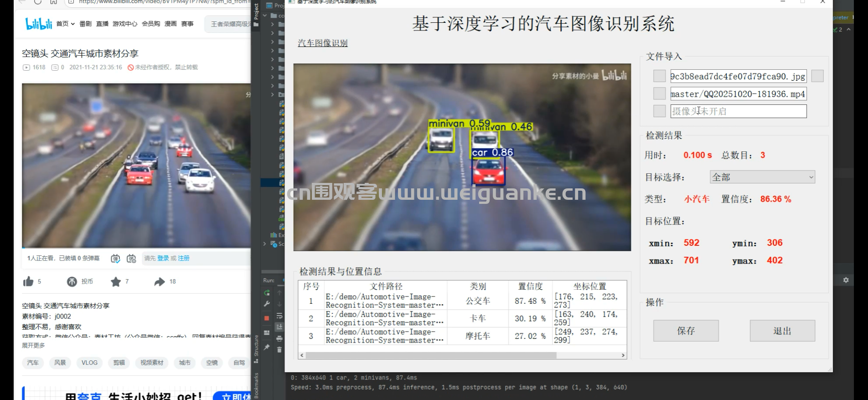Viewport: 868px width, 400px height.
Task: Open the 目标选择 dropdown showing 全部
Action: [762, 177]
